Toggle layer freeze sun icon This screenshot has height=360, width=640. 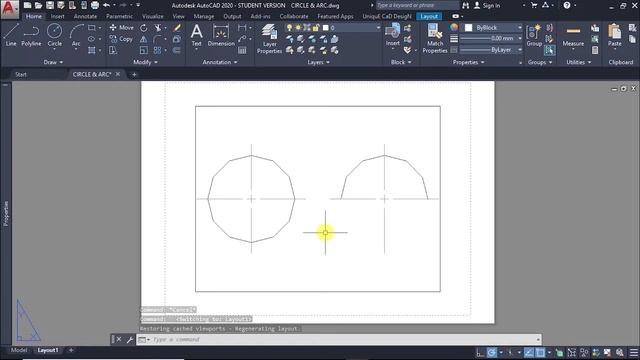[298, 28]
